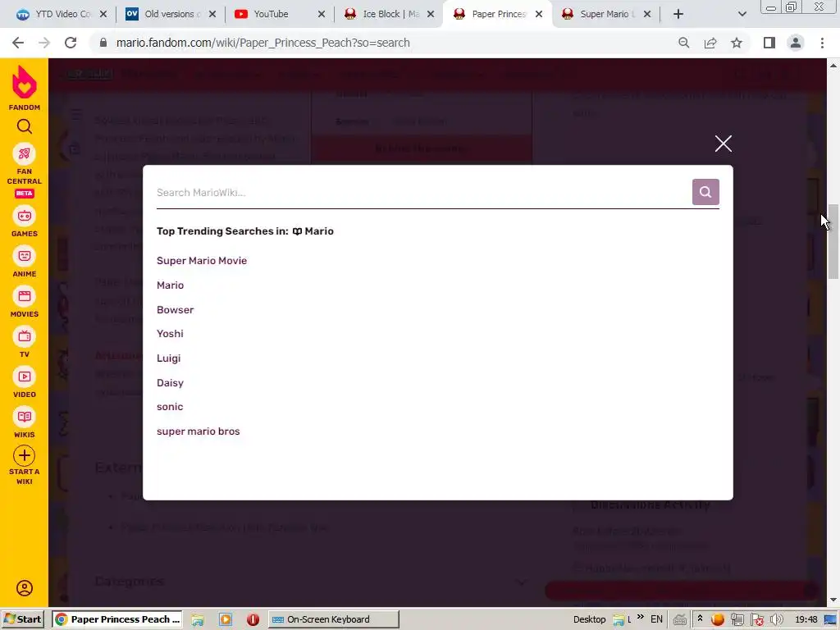Click the address bar URL

(x=263, y=43)
